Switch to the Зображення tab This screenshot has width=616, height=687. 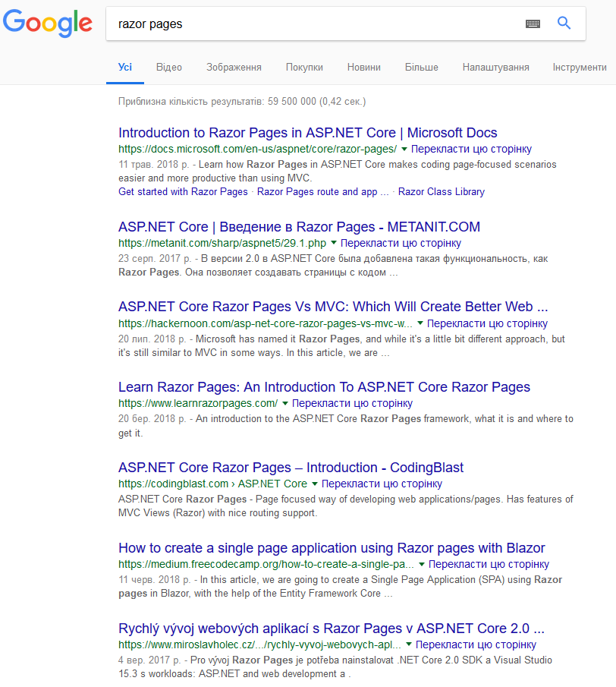234,67
